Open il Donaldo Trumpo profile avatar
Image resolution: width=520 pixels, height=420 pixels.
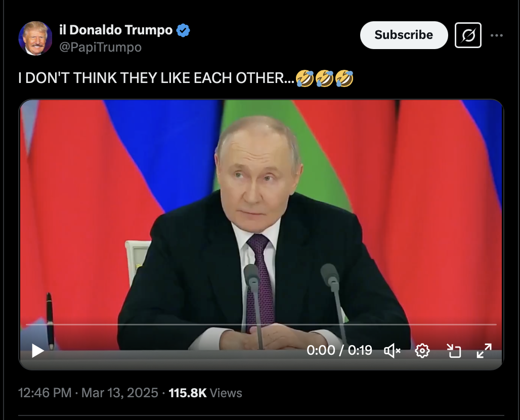point(35,38)
